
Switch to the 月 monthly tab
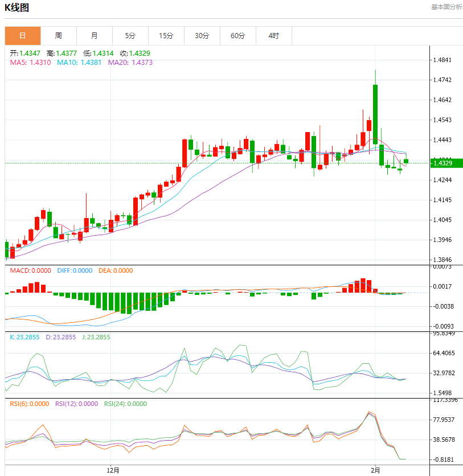coord(95,36)
